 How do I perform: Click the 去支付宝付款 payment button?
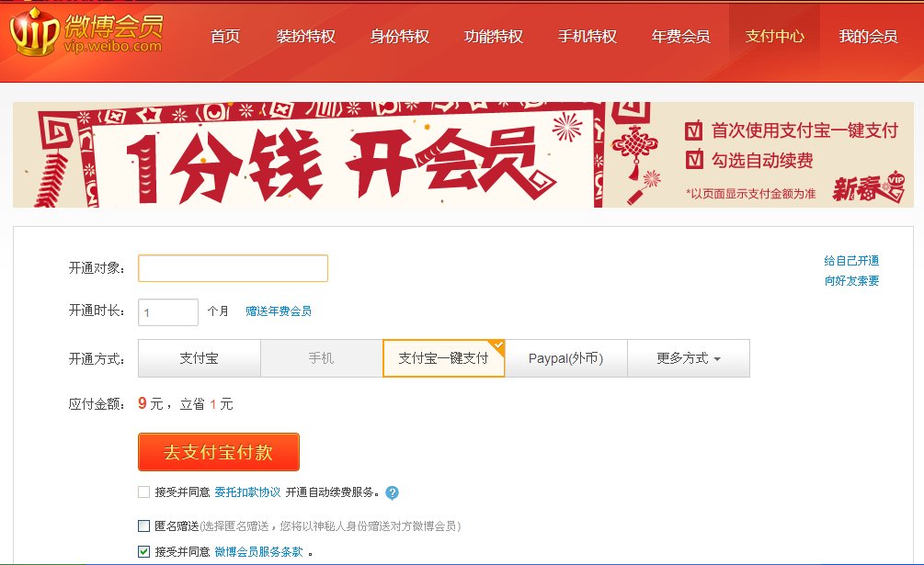point(219,451)
